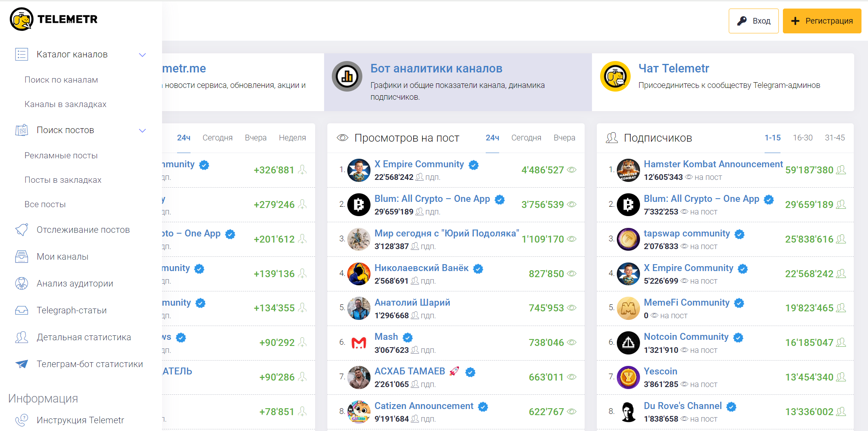Click the Каталог каналов list icon
The image size is (868, 431).
pos(22,54)
